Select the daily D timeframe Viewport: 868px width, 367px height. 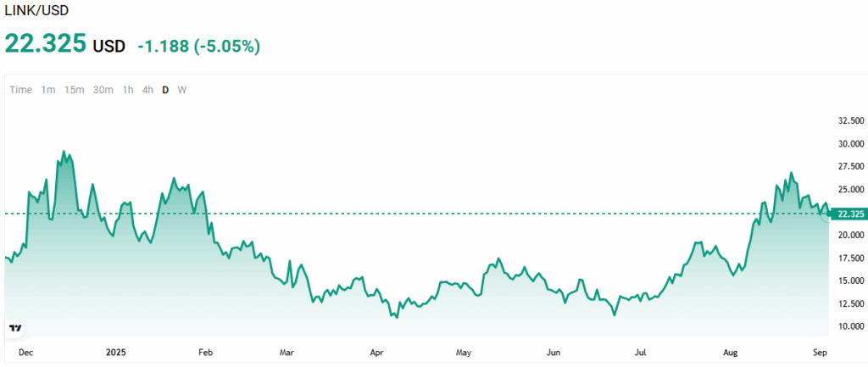[165, 90]
